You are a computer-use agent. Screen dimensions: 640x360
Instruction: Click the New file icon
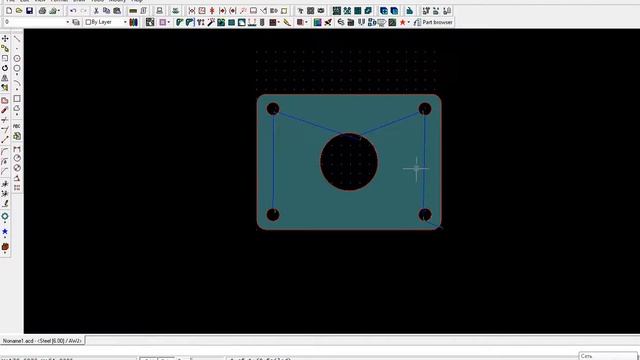click(x=9, y=11)
